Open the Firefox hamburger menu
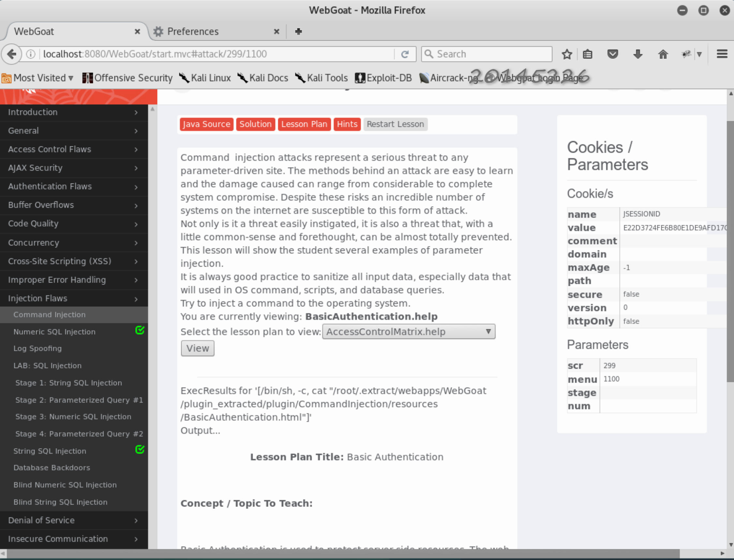The width and height of the screenshot is (734, 560). [722, 54]
